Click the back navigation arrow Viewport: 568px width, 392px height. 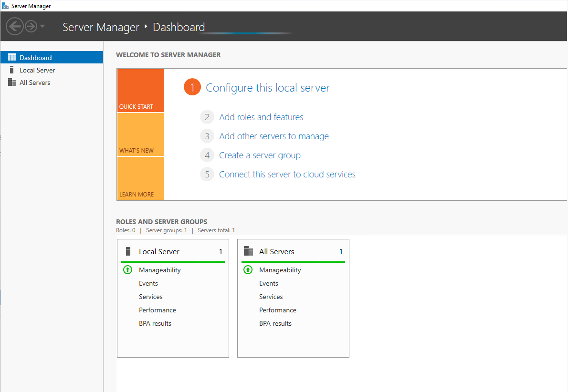15,26
